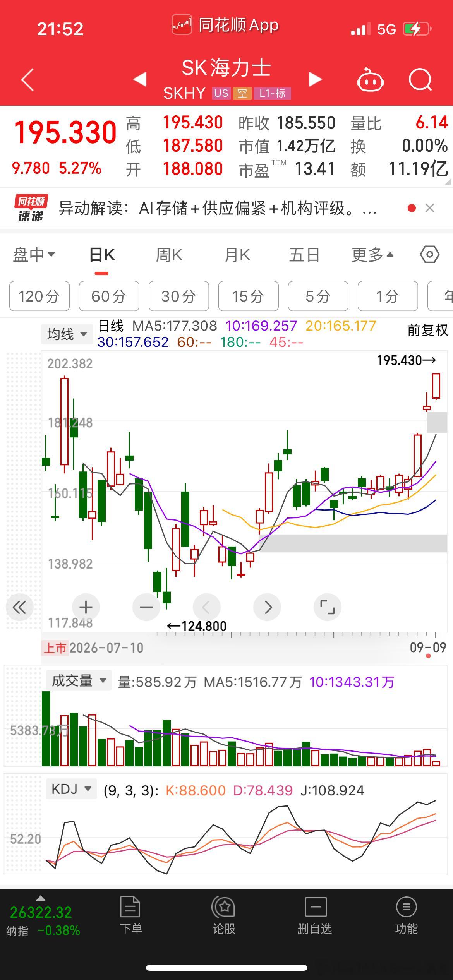Screen dimensions: 453x980
Task: Open chart settings hexagon icon
Action: pos(429,255)
